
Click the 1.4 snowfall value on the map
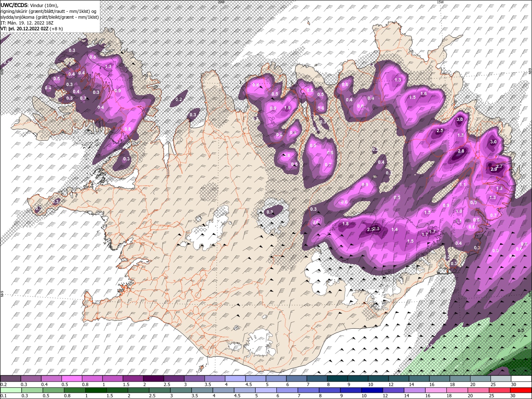[x=394, y=229]
